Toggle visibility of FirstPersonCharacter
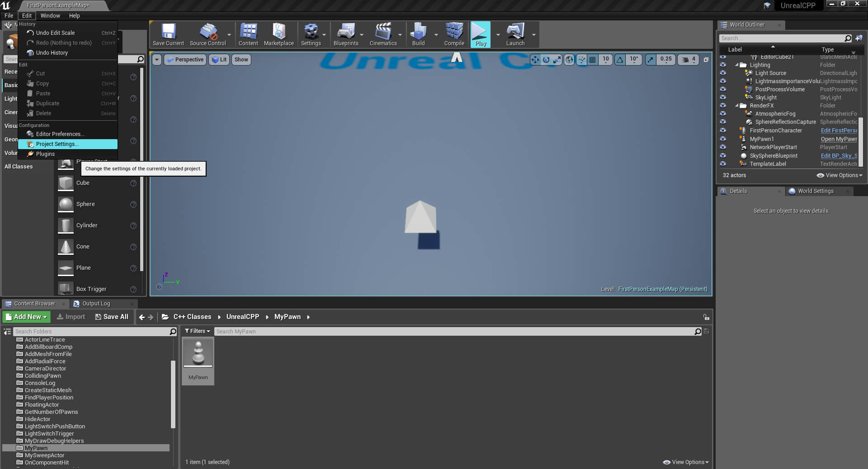 click(723, 131)
